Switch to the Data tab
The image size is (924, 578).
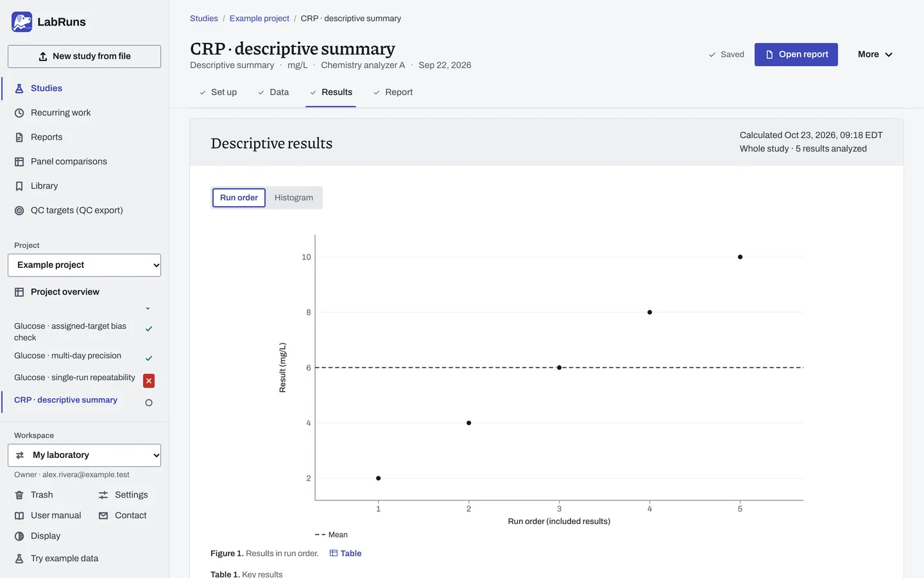(273, 92)
